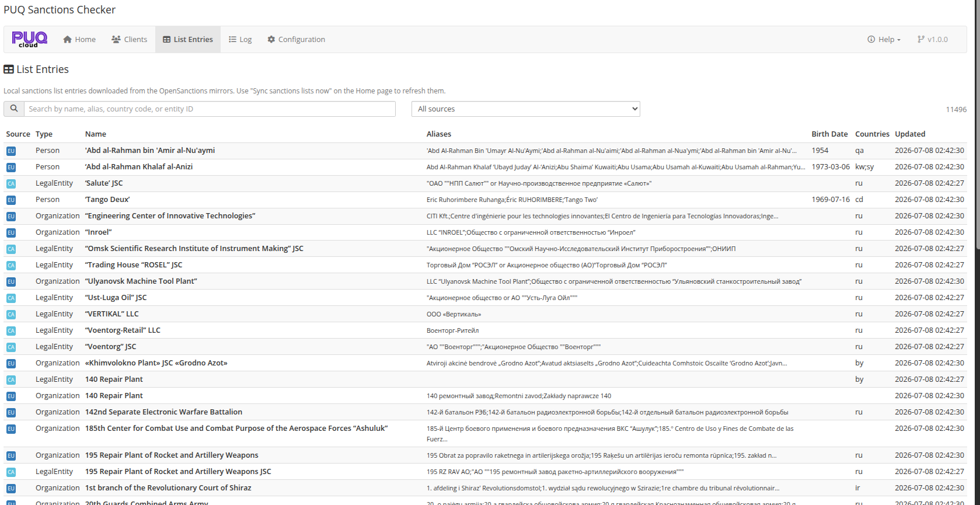Click the Countries column header
This screenshot has width=980, height=505.
click(872, 134)
